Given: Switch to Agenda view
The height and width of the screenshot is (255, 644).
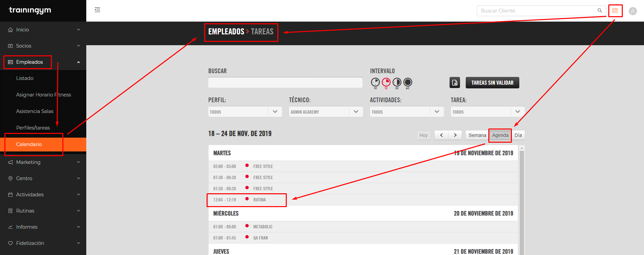Looking at the screenshot, I should pyautogui.click(x=500, y=135).
